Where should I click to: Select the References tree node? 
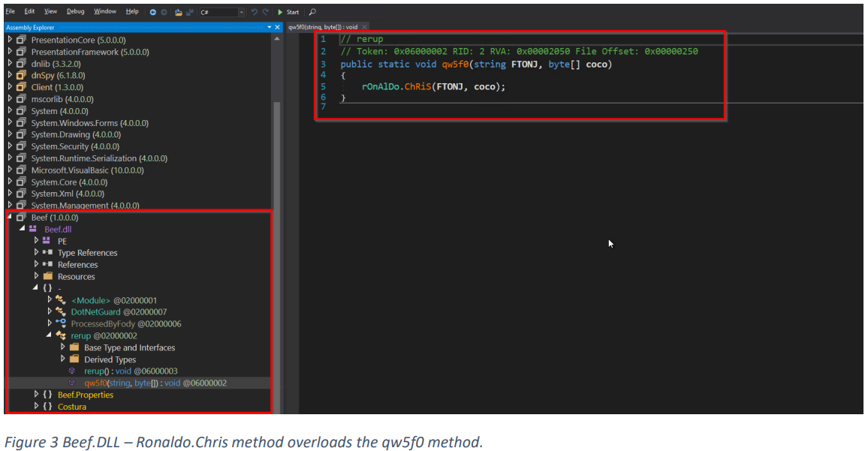[77, 264]
